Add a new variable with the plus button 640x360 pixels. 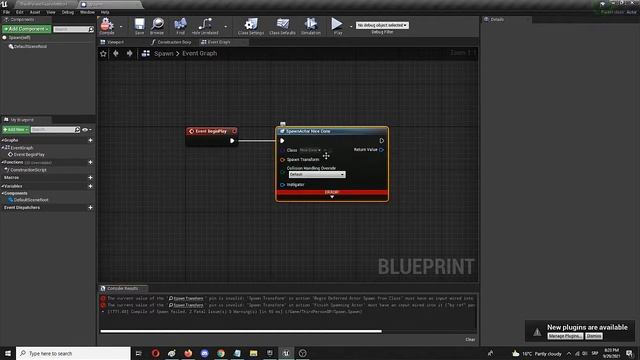(90, 187)
